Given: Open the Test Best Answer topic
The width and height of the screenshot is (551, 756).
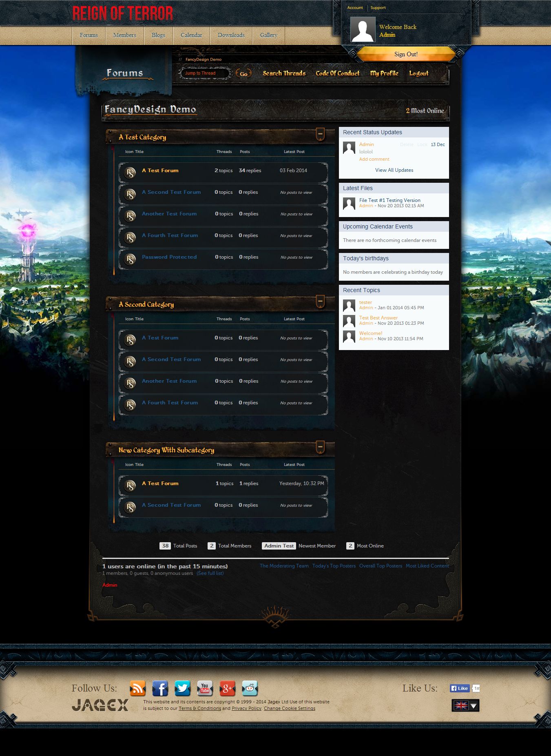Looking at the screenshot, I should [378, 318].
